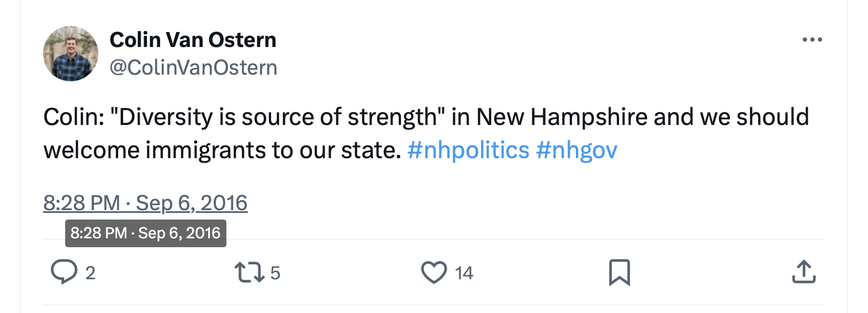Open the Colin Van Ostern display name link
Viewport: 868px width, 313px height.
pyautogui.click(x=193, y=40)
